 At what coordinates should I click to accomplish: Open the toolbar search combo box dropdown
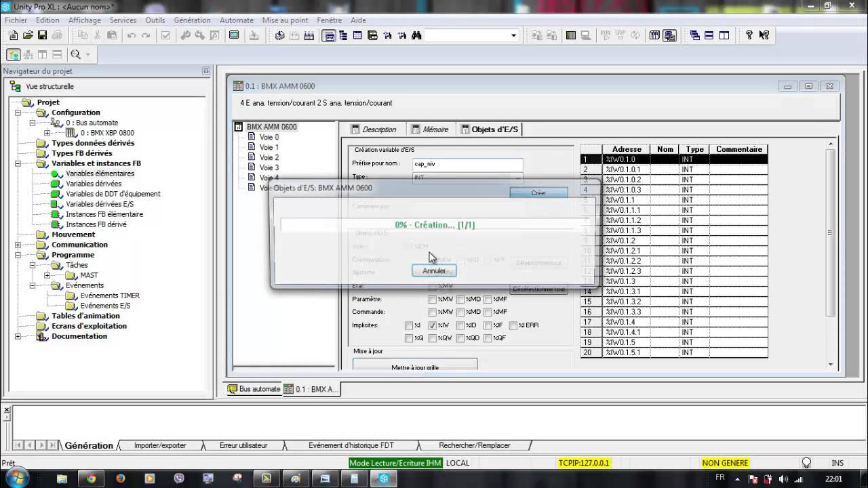point(513,35)
